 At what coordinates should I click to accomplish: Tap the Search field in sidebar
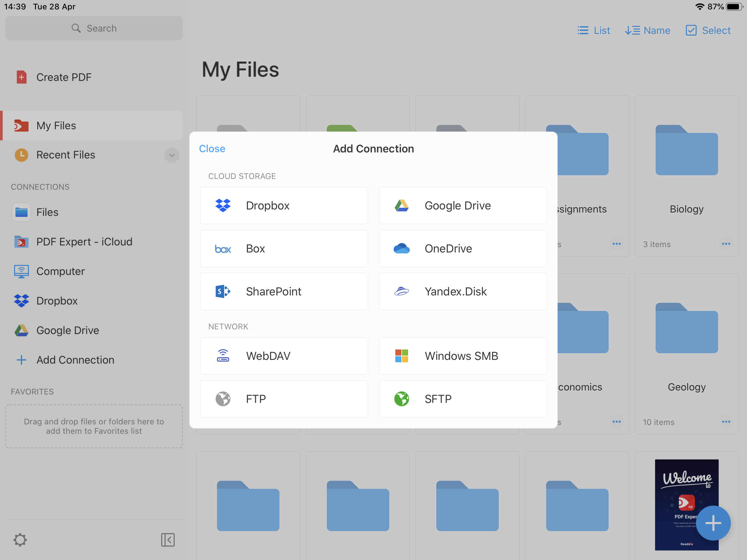(x=94, y=28)
